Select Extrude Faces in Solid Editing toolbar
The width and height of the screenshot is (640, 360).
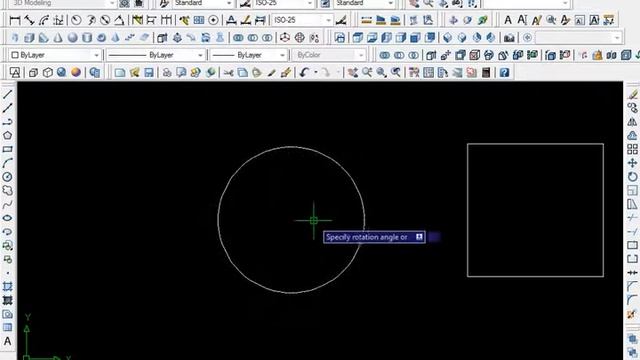pos(431,55)
